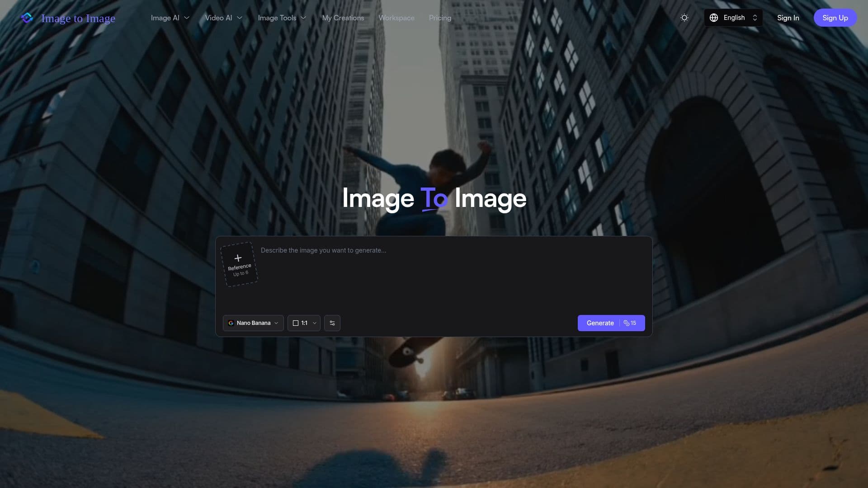Click the 'Up to 6' reference caption
The height and width of the screenshot is (488, 868).
tap(241, 273)
